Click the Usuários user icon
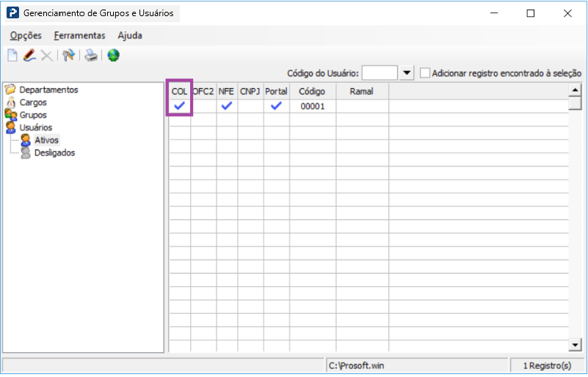 tap(11, 128)
